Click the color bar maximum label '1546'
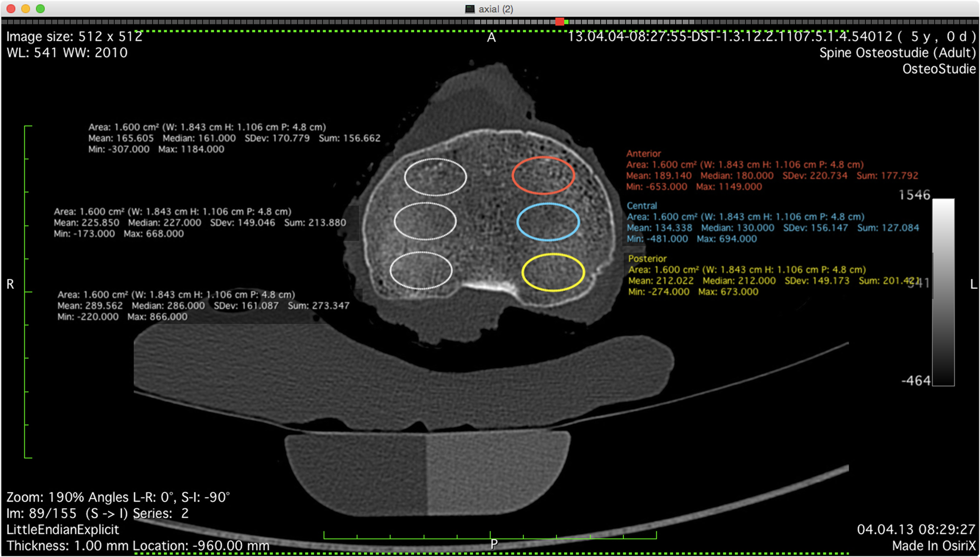The width and height of the screenshot is (980, 557). 915,195
